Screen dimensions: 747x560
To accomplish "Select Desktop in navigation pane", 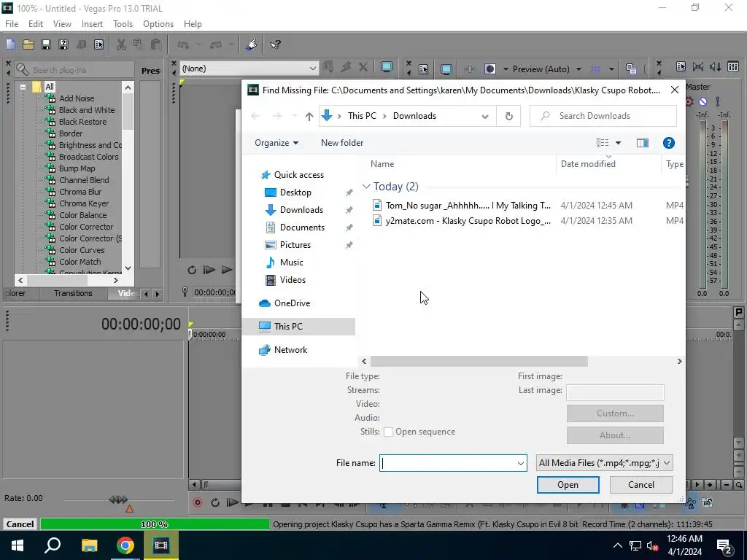I will pos(295,192).
